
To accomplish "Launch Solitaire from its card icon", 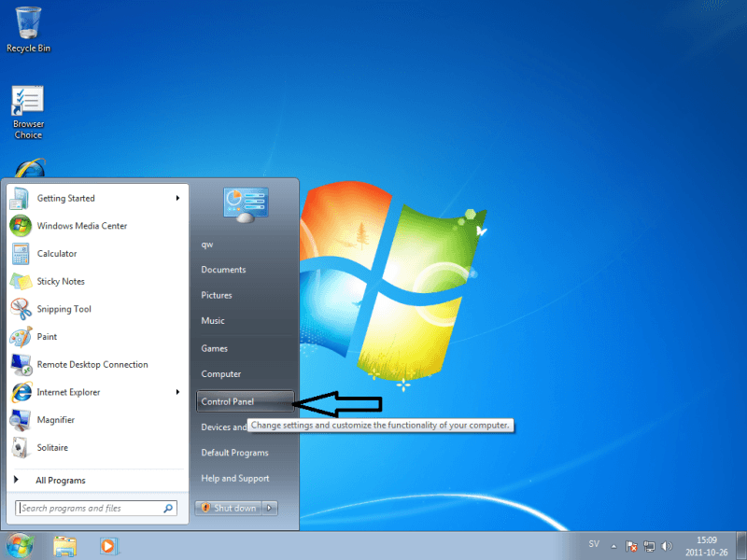I will (20, 448).
